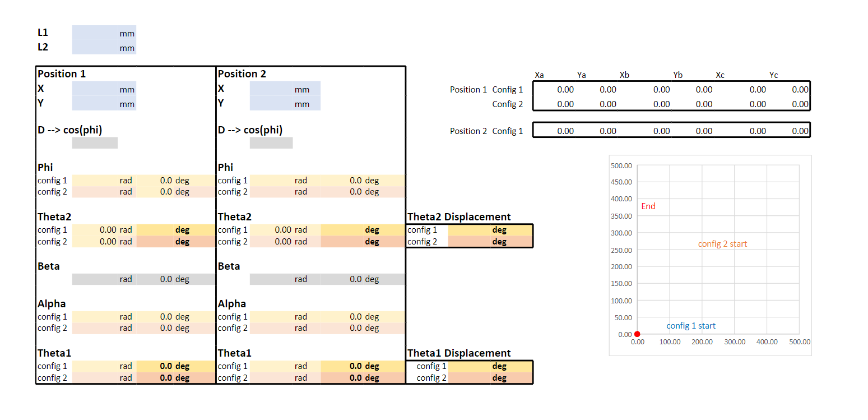Click the 'config 1 start' label in the chart
Screen dimensions: 868x420
pyautogui.click(x=691, y=325)
